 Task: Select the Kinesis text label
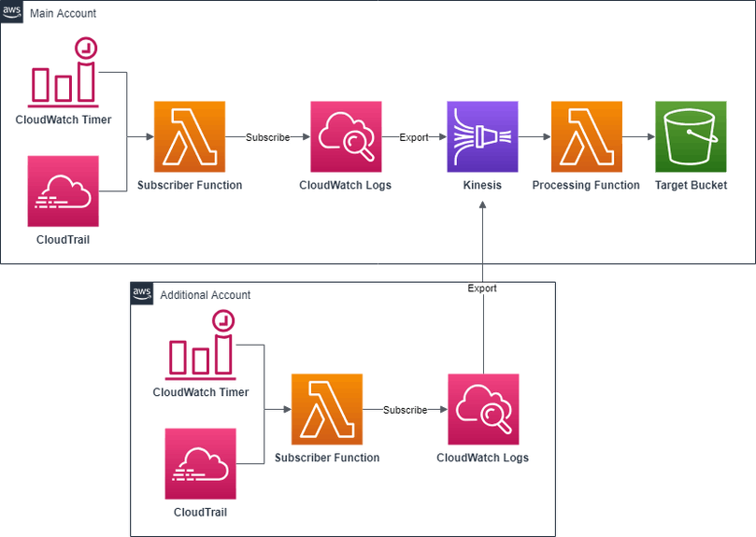[x=483, y=186]
